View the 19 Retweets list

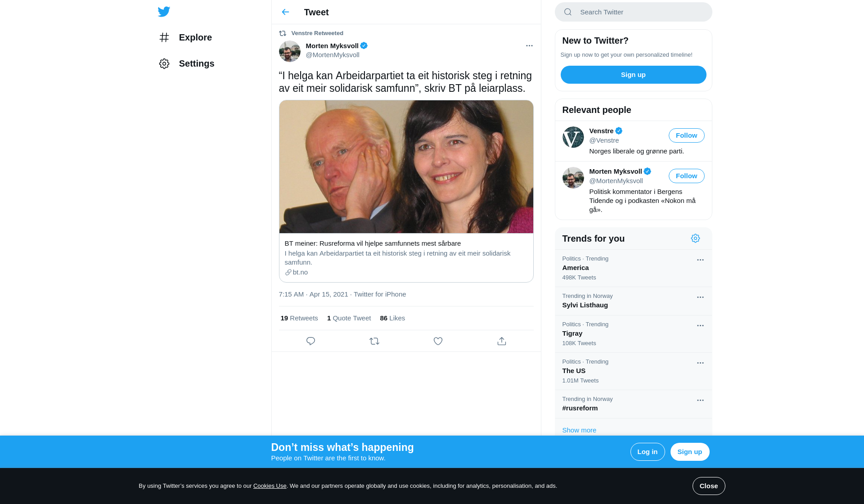pos(299,318)
